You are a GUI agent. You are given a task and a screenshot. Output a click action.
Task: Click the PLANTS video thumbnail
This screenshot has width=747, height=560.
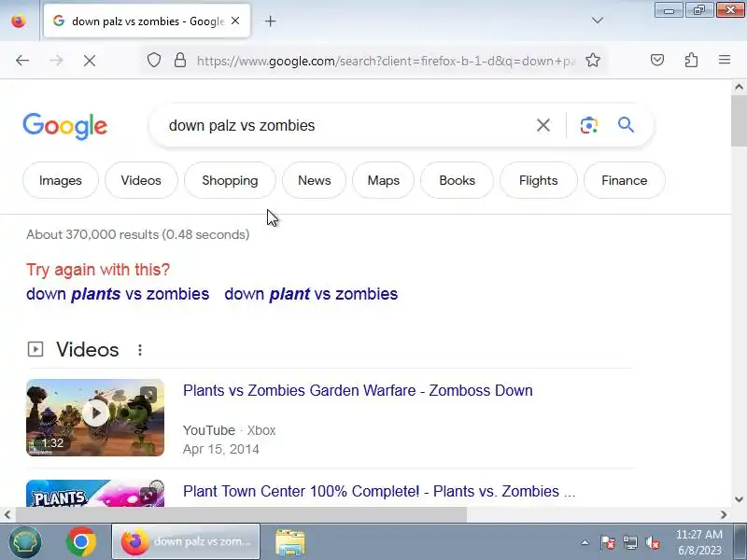tap(95, 494)
